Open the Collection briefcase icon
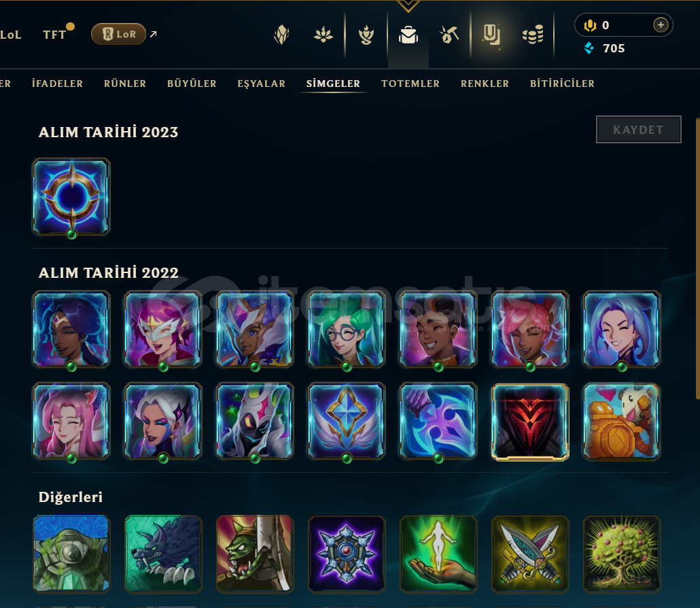The width and height of the screenshot is (700, 608). pos(408,35)
